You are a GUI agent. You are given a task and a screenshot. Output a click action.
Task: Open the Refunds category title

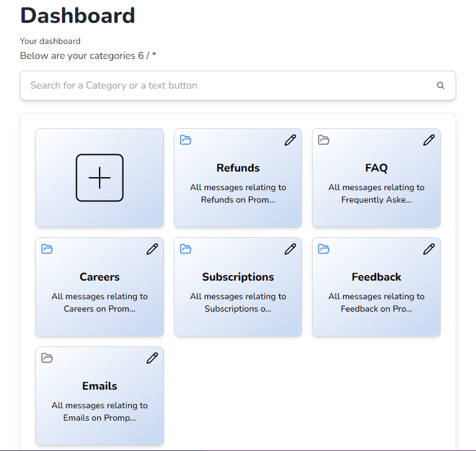[238, 168]
